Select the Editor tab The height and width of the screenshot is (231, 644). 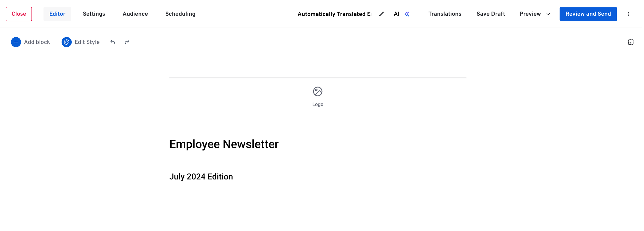click(x=57, y=14)
